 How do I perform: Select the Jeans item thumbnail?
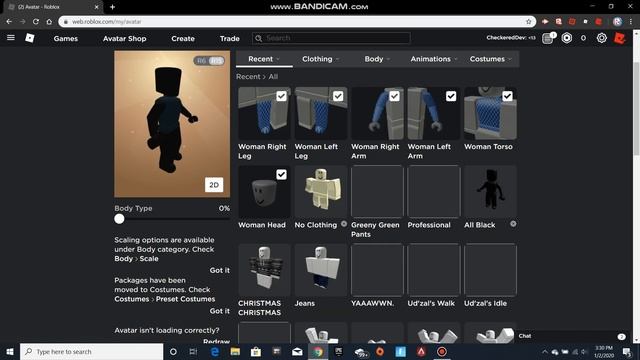(x=320, y=269)
